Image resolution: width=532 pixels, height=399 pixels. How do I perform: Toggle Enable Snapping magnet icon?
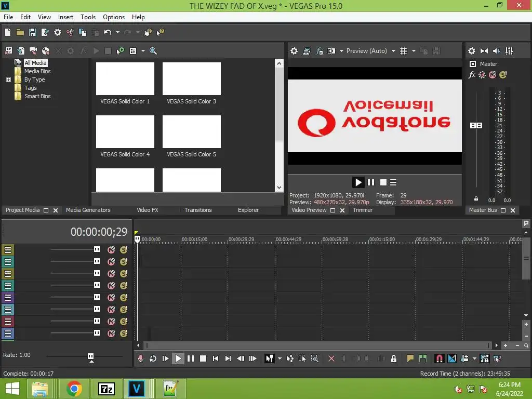[440, 358]
